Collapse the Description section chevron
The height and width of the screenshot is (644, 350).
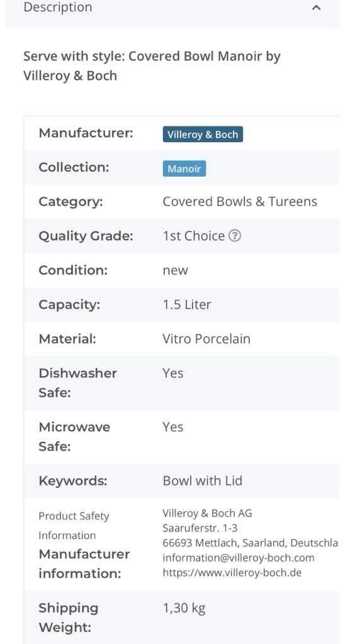[316, 8]
